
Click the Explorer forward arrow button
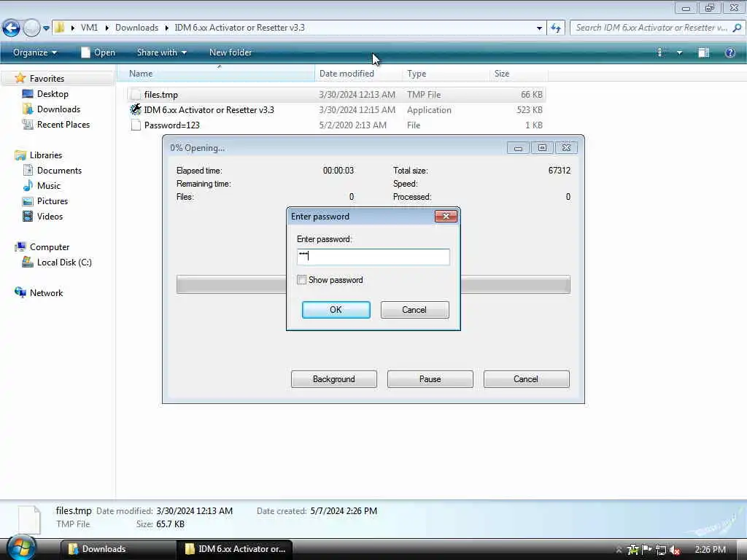(x=32, y=28)
